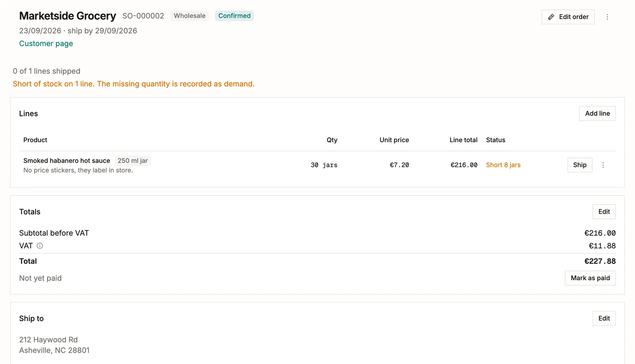The height and width of the screenshot is (364, 635).
Task: Click the Short 8 jars status
Action: point(503,165)
